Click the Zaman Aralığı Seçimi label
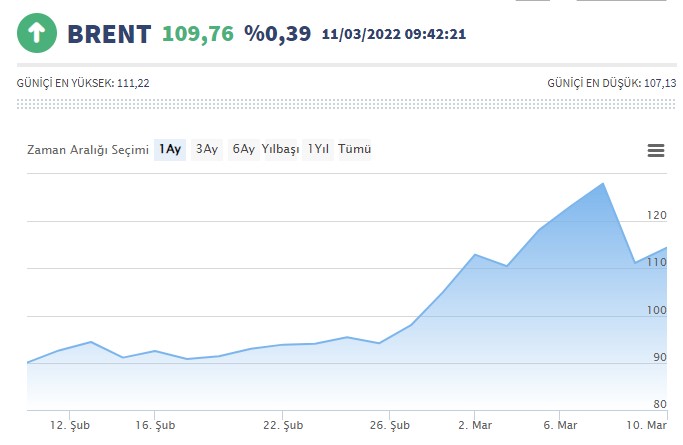 [x=88, y=150]
